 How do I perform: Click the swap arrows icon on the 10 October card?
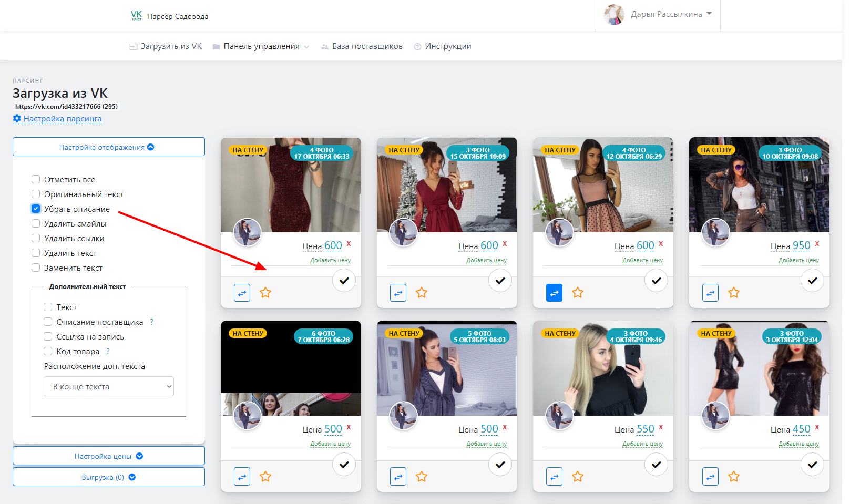click(710, 293)
